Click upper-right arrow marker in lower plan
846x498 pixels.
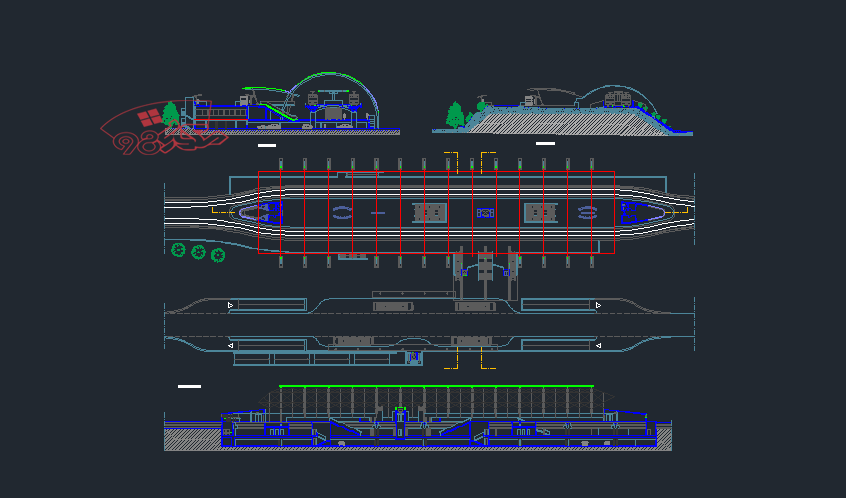(x=598, y=305)
